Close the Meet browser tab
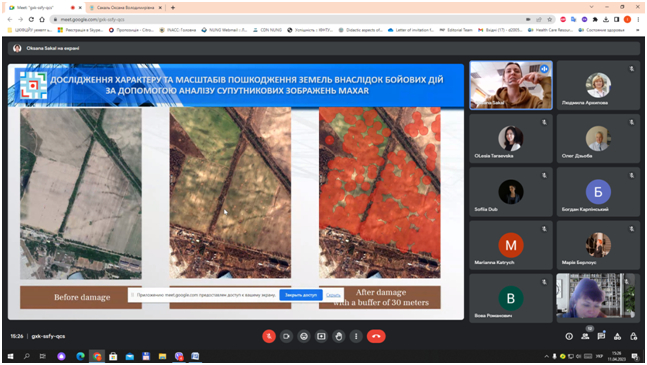The width and height of the screenshot is (647, 365). pos(80,7)
